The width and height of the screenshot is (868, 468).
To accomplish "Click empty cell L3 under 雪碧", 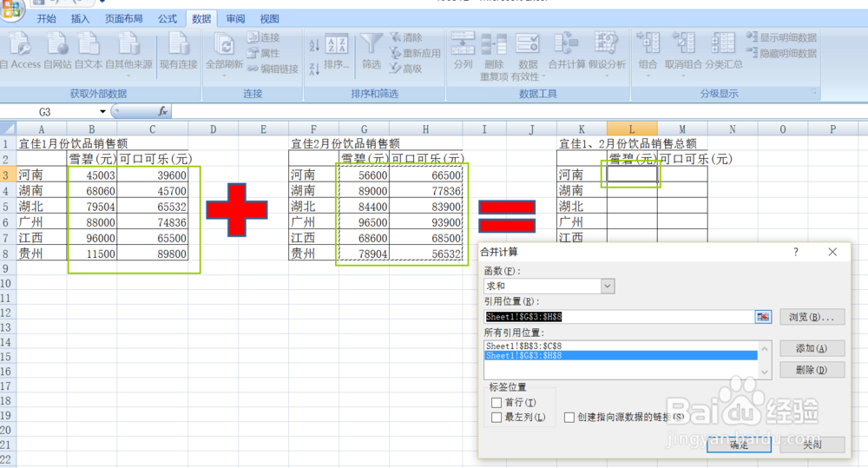I will (x=632, y=175).
